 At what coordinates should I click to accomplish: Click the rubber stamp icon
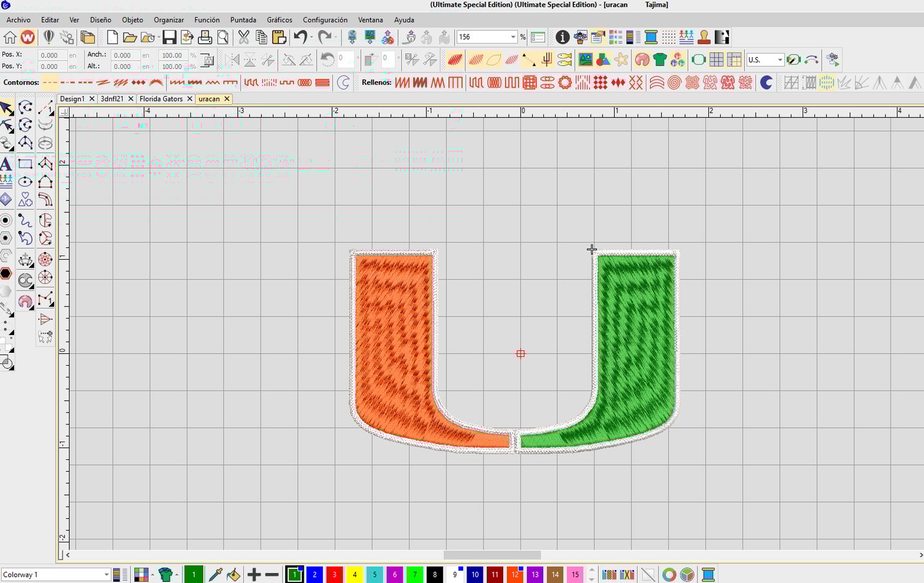[x=704, y=38]
